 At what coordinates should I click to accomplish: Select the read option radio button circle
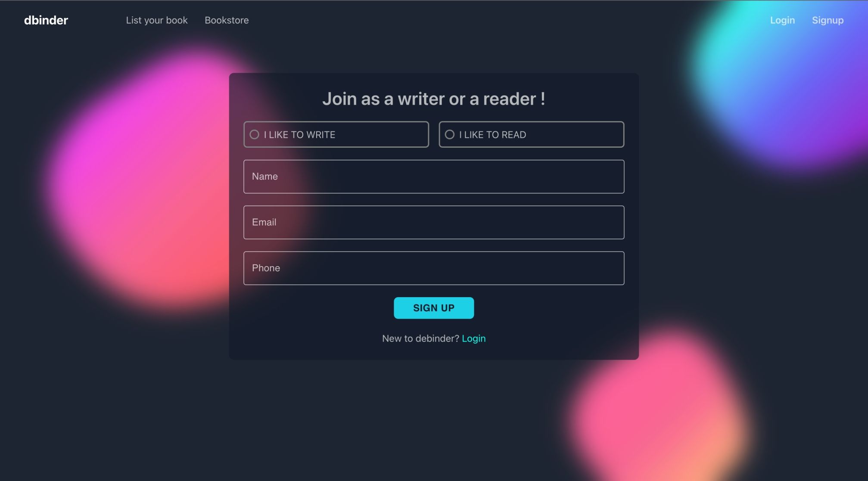(450, 134)
